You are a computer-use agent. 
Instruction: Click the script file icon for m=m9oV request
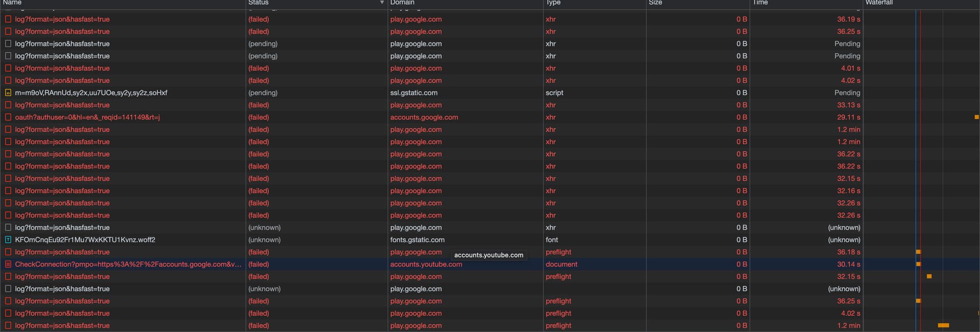[x=8, y=93]
